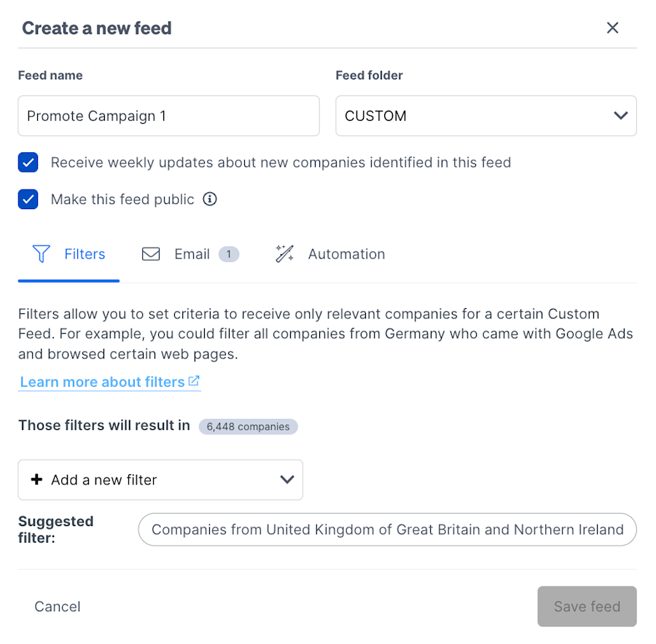Expand the Add a new filter dropdown
Viewport: 656px width, 644px height.
pos(286,479)
